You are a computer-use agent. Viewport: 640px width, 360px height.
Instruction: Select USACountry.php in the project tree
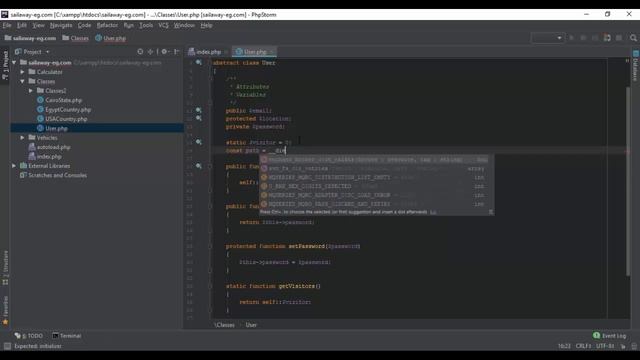[66, 119]
